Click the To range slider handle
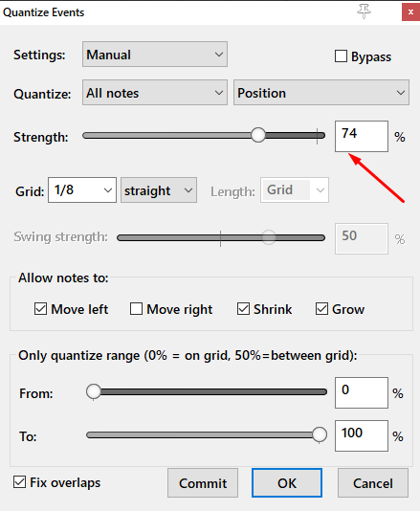420x511 pixels. (x=320, y=434)
